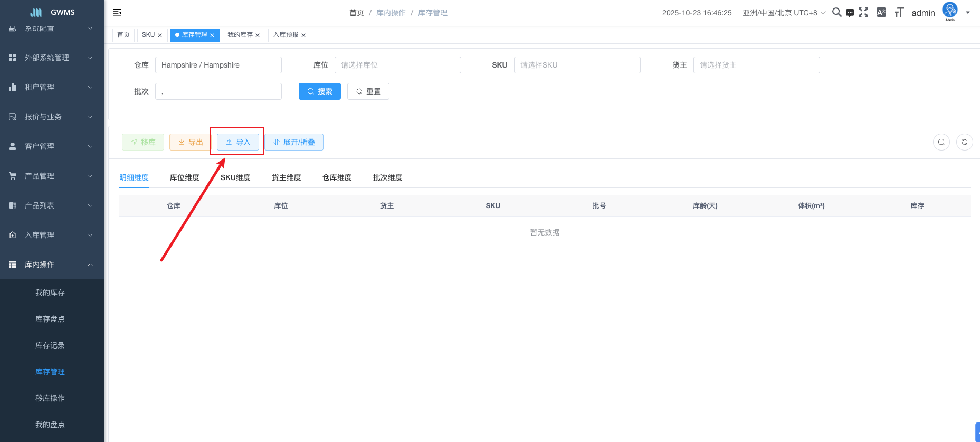Click the round table refresh icon

(964, 142)
